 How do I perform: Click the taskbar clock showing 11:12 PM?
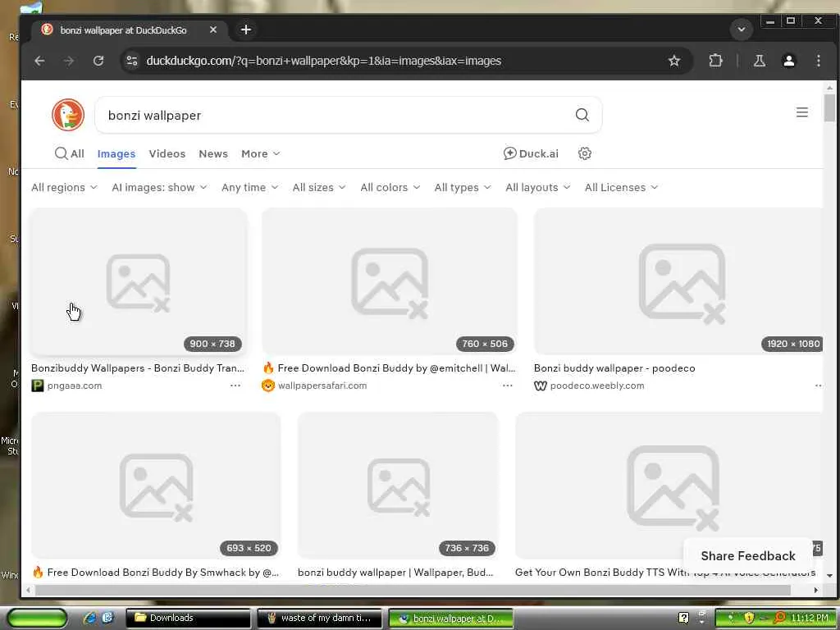[x=810, y=619]
